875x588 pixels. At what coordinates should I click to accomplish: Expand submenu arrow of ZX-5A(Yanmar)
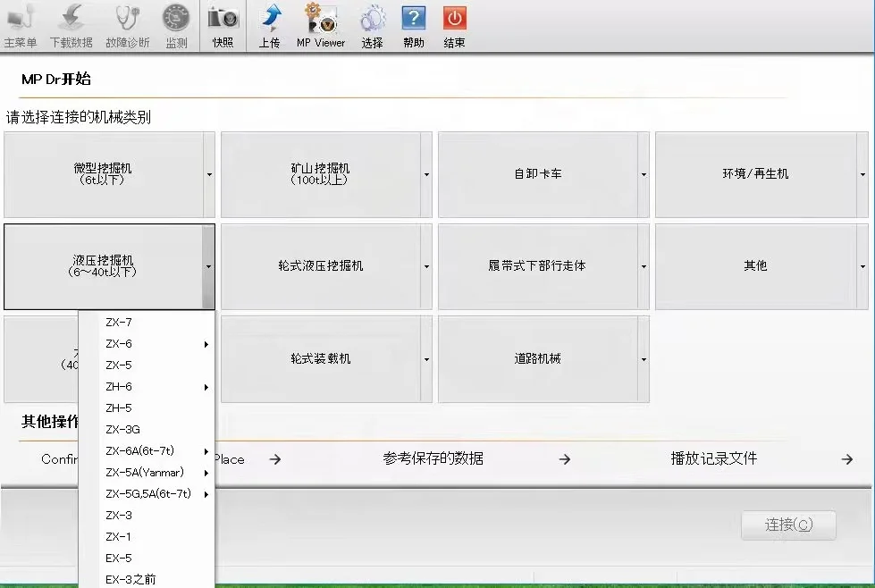pyautogui.click(x=206, y=473)
